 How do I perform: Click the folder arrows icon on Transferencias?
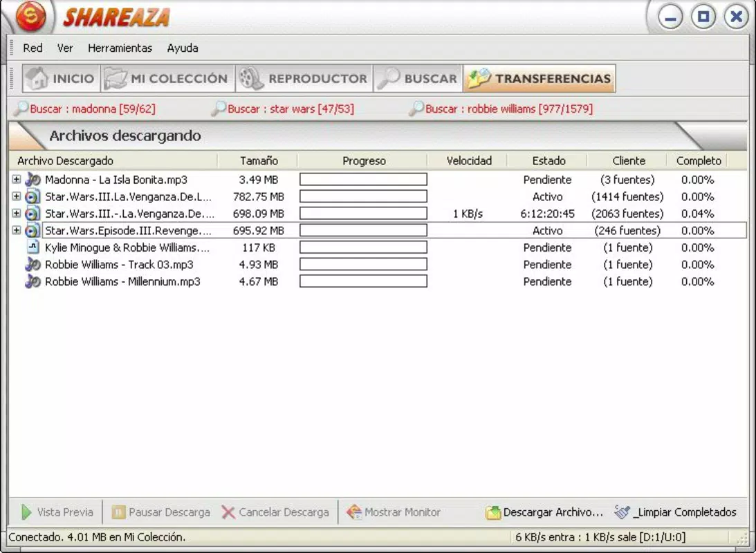(x=479, y=78)
